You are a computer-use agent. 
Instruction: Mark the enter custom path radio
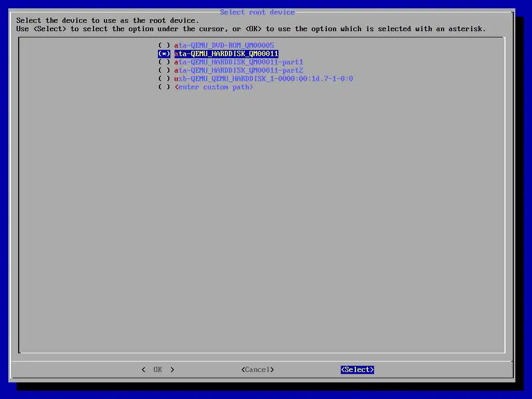[x=164, y=87]
